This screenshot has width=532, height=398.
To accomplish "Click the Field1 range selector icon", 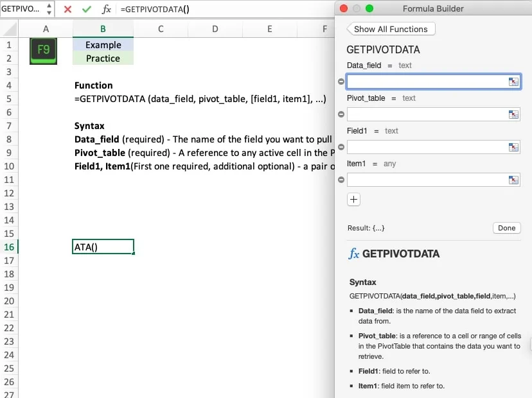I will [x=513, y=147].
